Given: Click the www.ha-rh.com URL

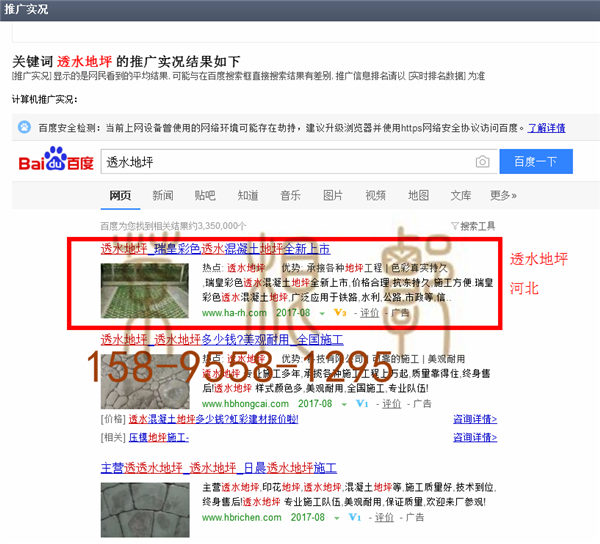Looking at the screenshot, I should [234, 313].
